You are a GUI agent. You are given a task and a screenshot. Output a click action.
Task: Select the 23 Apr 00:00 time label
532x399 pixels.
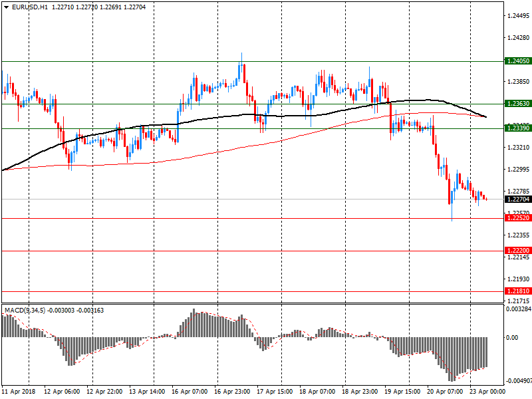pos(487,392)
